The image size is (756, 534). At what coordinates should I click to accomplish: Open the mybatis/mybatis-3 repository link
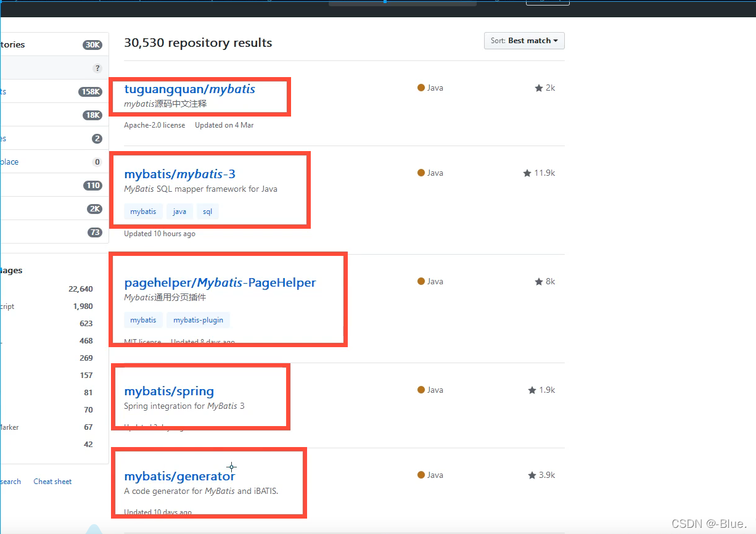tap(179, 174)
